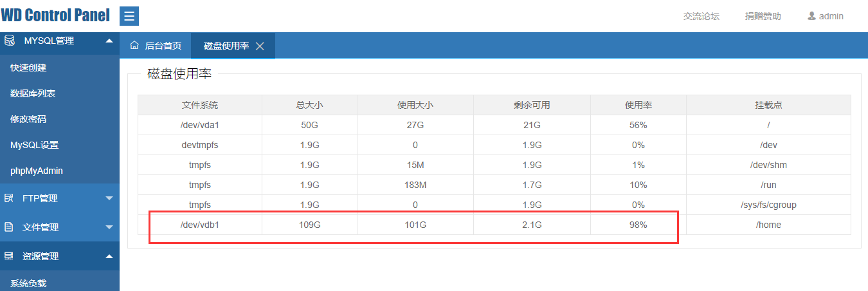Image resolution: width=868 pixels, height=291 pixels.
Task: Open 修改密码 in the sidebar
Action: 60,119
